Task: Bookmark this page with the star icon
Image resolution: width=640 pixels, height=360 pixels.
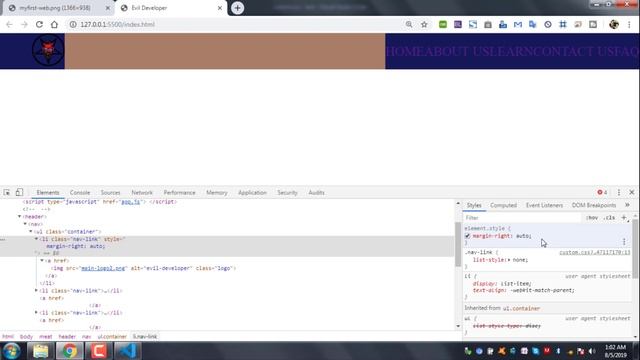Action: coord(424,24)
